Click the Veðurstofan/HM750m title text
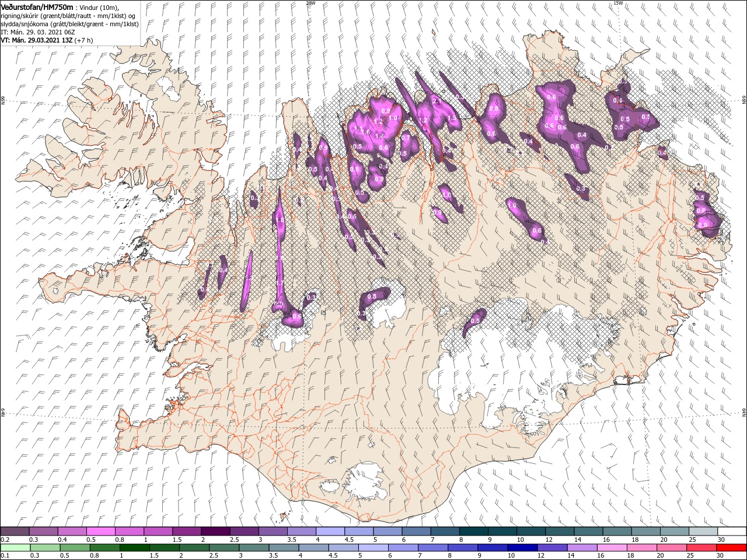This screenshot has height=560, width=747. click(x=37, y=6)
